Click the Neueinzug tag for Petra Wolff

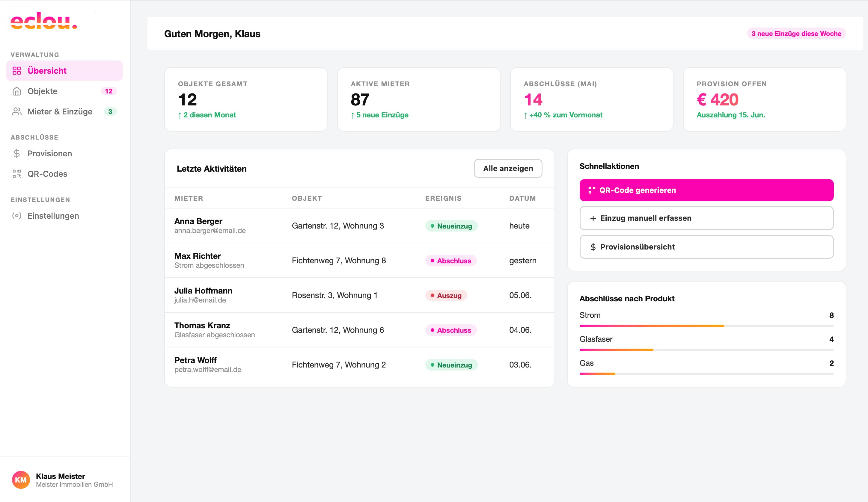(451, 365)
